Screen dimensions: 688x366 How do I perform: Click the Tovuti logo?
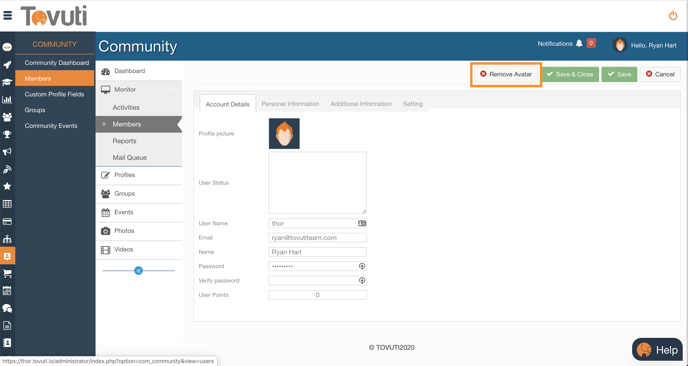[x=54, y=16]
